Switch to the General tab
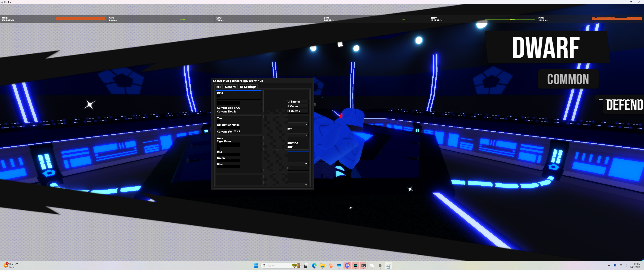 point(230,87)
